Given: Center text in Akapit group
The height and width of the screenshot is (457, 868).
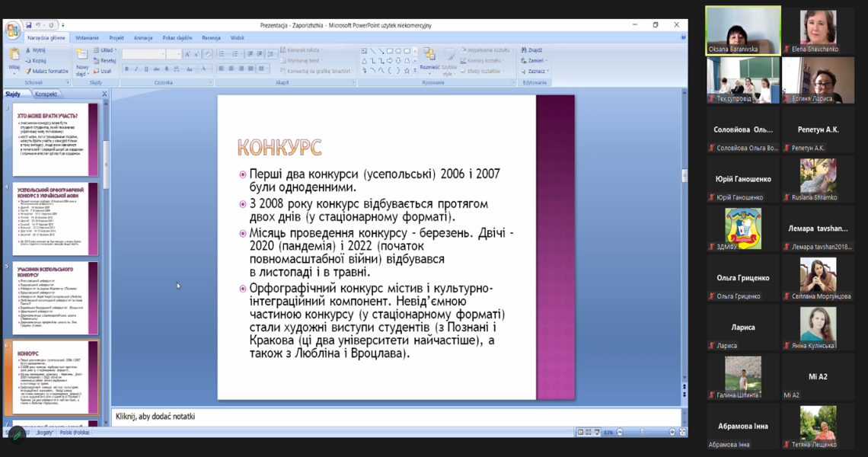Looking at the screenshot, I should pyautogui.click(x=231, y=68).
